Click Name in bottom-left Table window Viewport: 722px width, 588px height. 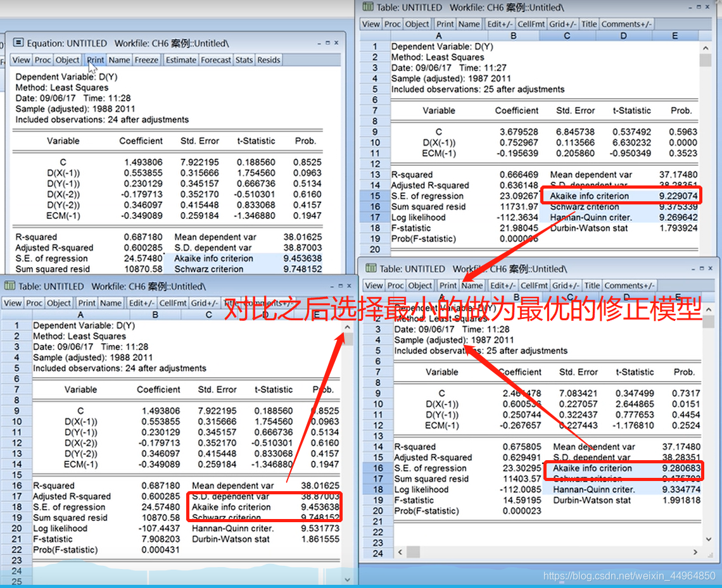click(x=110, y=303)
